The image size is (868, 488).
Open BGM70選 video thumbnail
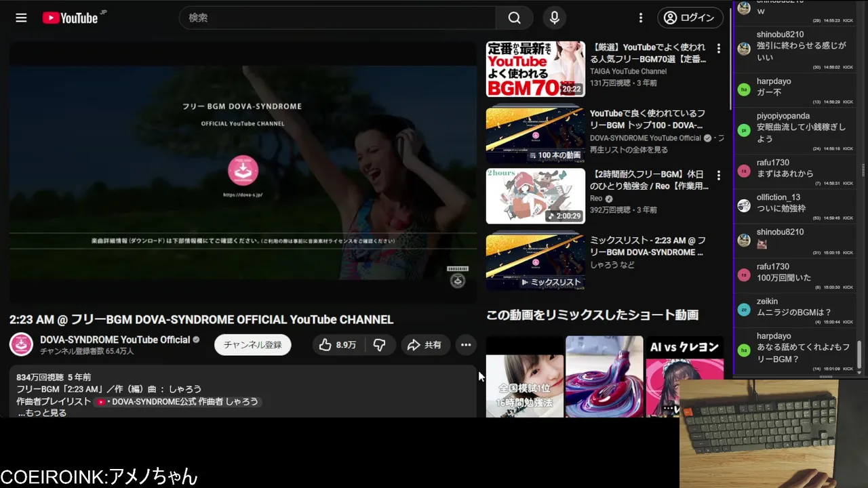click(535, 69)
